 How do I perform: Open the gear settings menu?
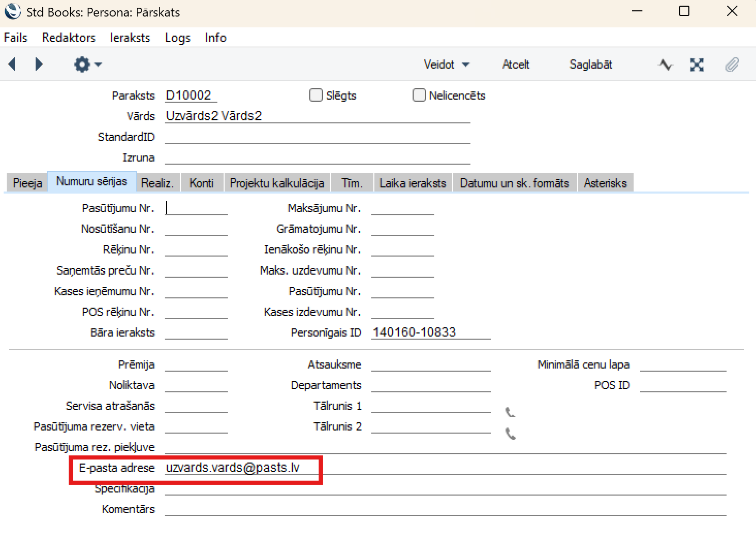coord(87,65)
